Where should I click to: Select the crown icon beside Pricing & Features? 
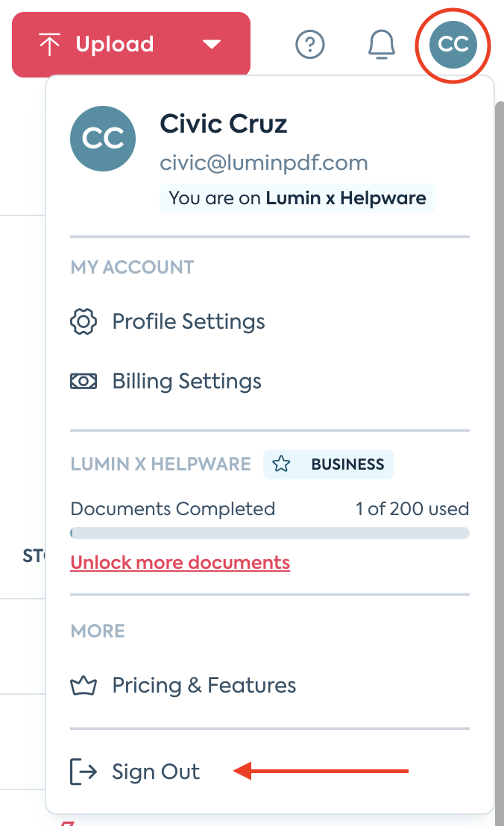click(84, 685)
